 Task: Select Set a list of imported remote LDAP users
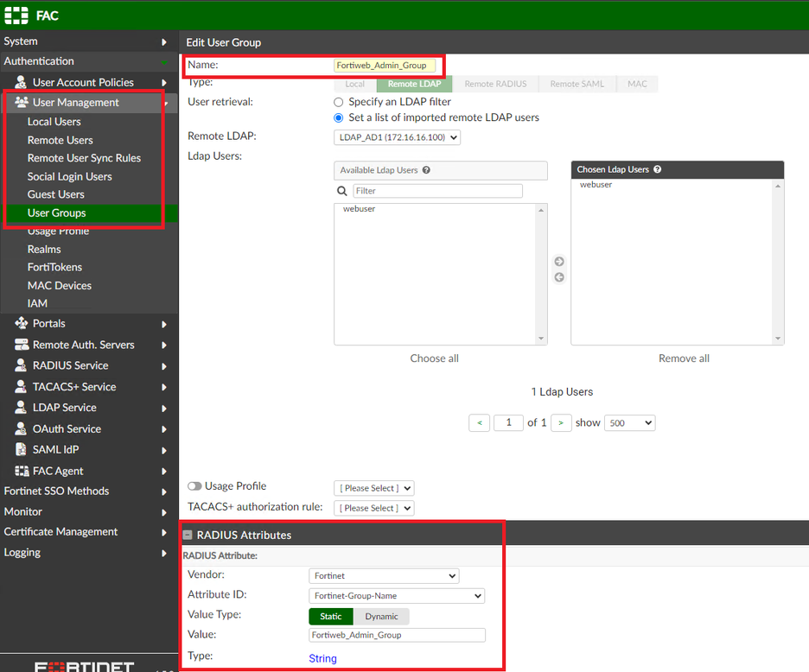(x=339, y=117)
